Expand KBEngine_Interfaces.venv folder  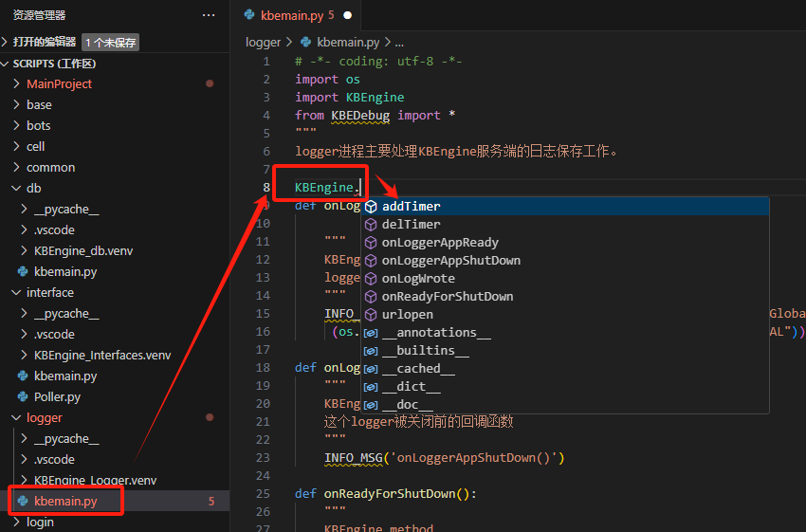(24, 355)
